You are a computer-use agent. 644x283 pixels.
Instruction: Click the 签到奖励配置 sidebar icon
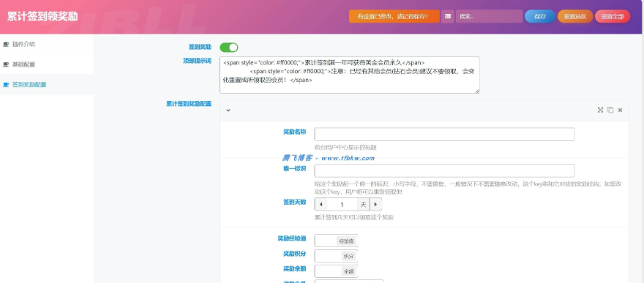coord(6,85)
